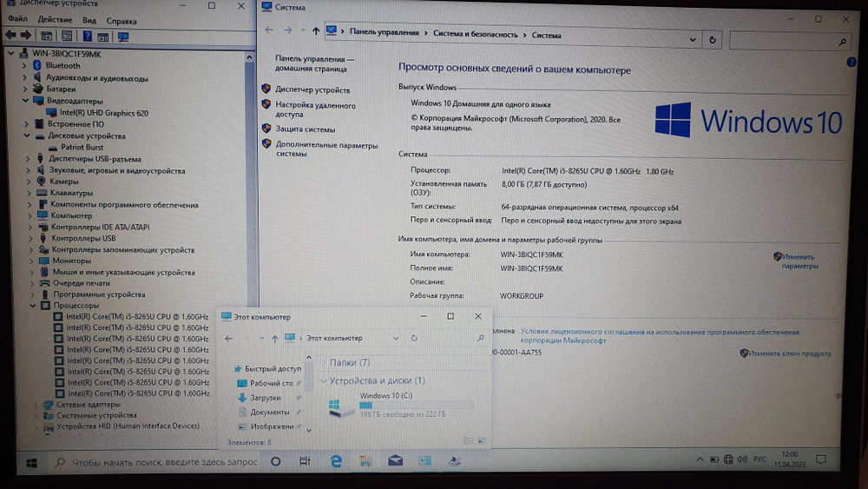
Task: Click search field in System window
Action: [789, 41]
